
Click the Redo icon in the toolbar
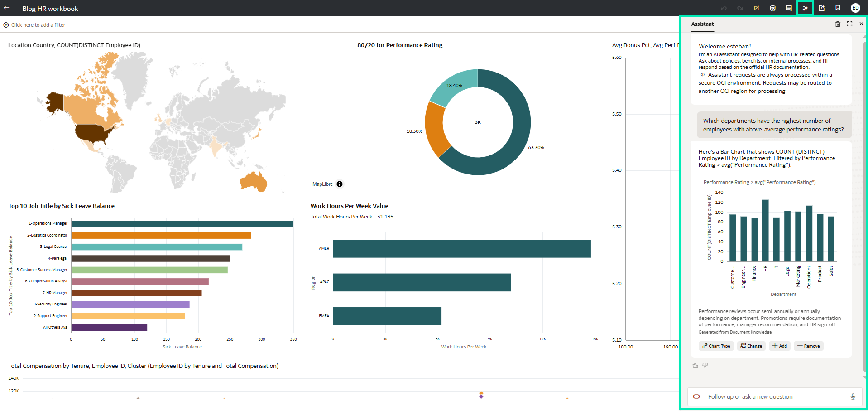point(740,8)
